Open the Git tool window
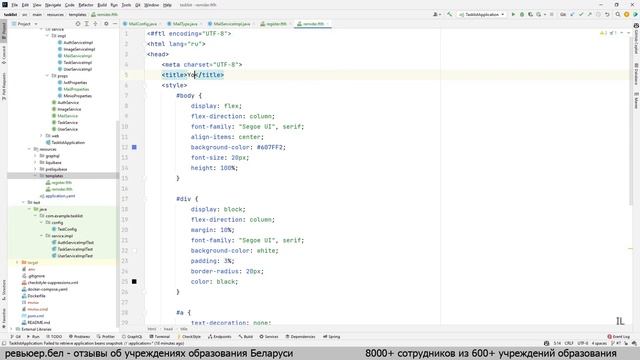 click(x=16, y=337)
